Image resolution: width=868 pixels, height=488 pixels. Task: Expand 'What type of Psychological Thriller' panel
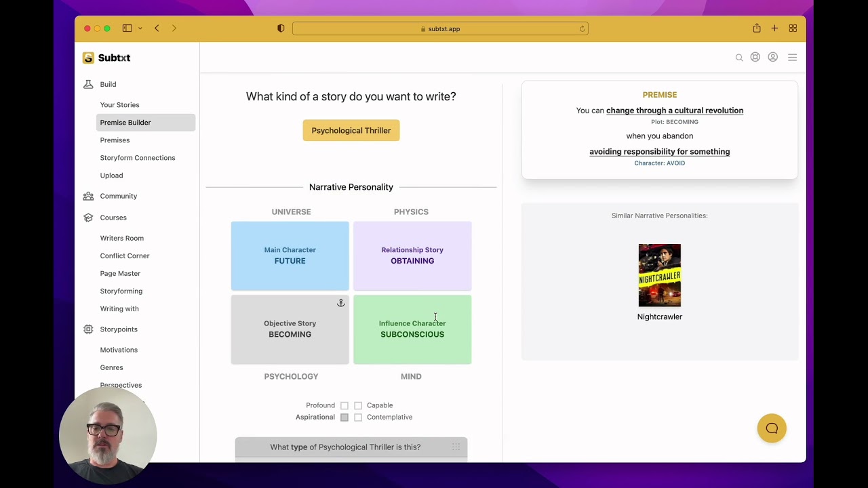coord(351,447)
